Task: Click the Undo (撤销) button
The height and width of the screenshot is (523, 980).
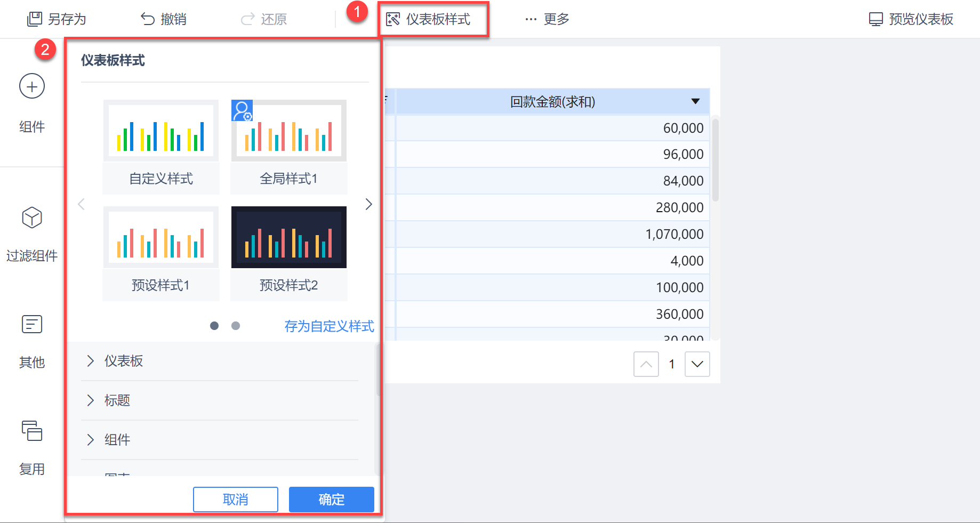Action: point(163,19)
